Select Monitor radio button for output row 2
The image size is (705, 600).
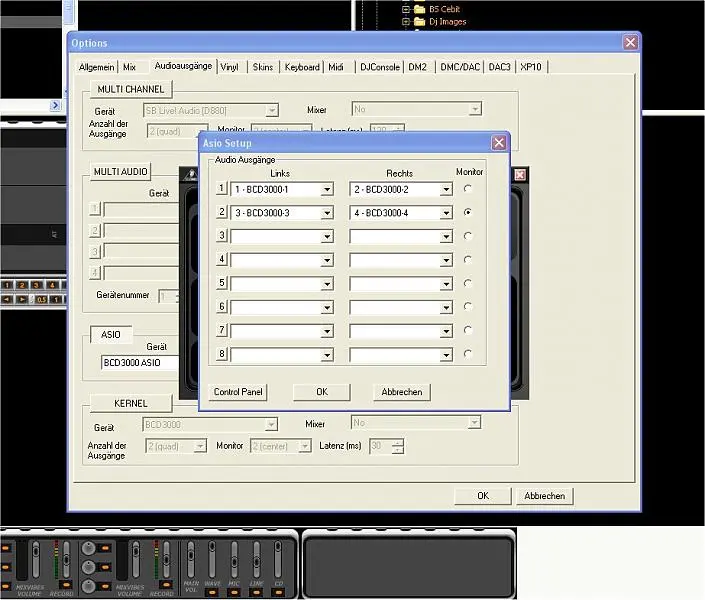point(467,213)
